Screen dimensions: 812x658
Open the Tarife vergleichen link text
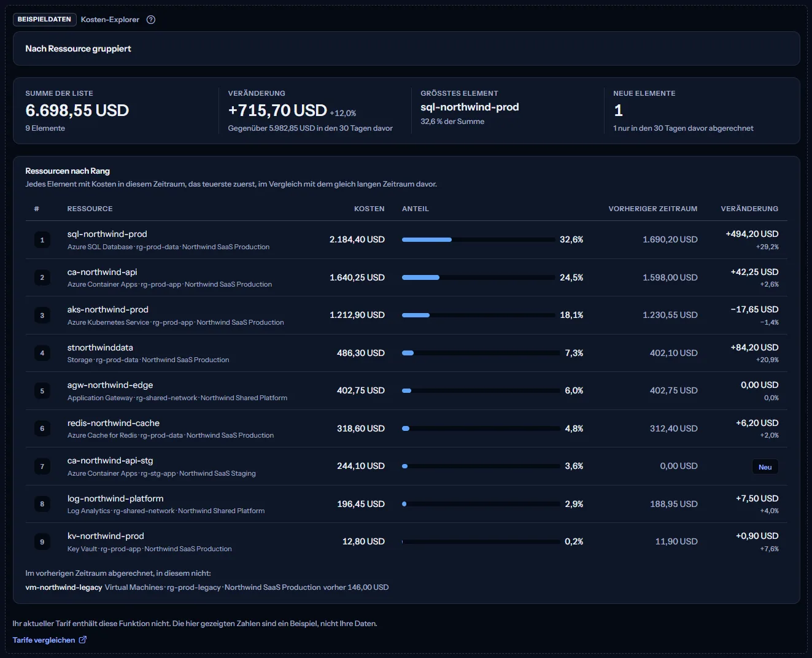(x=44, y=640)
